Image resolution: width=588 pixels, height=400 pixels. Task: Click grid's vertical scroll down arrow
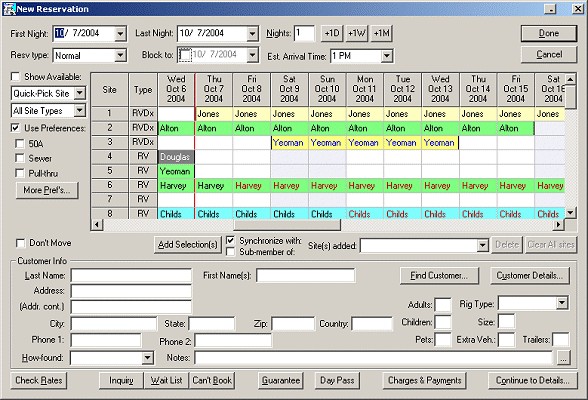[x=570, y=213]
